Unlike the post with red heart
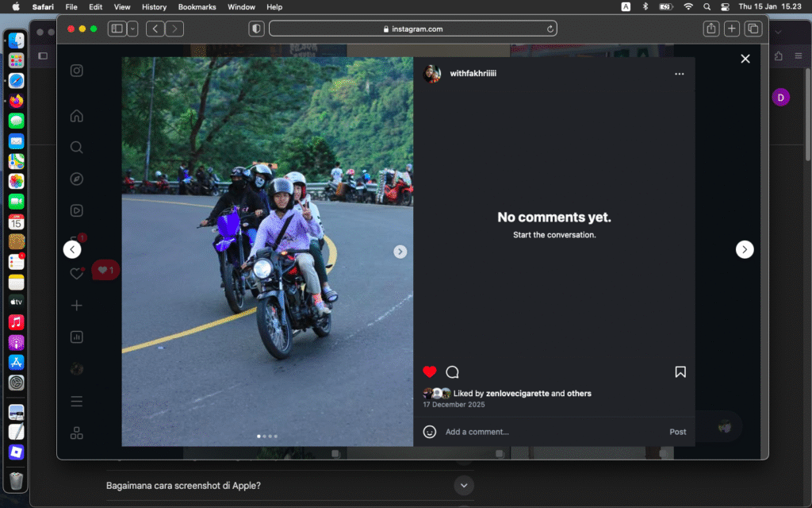Image resolution: width=812 pixels, height=508 pixels. (430, 372)
